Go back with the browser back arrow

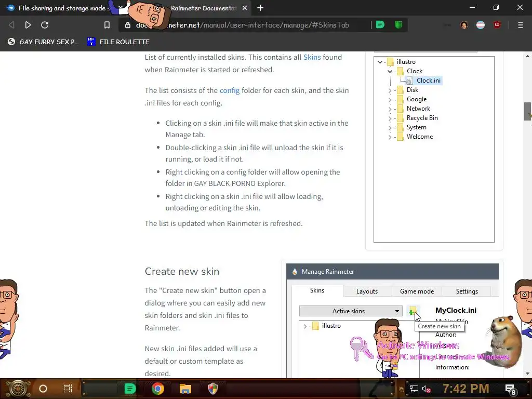pyautogui.click(x=11, y=25)
